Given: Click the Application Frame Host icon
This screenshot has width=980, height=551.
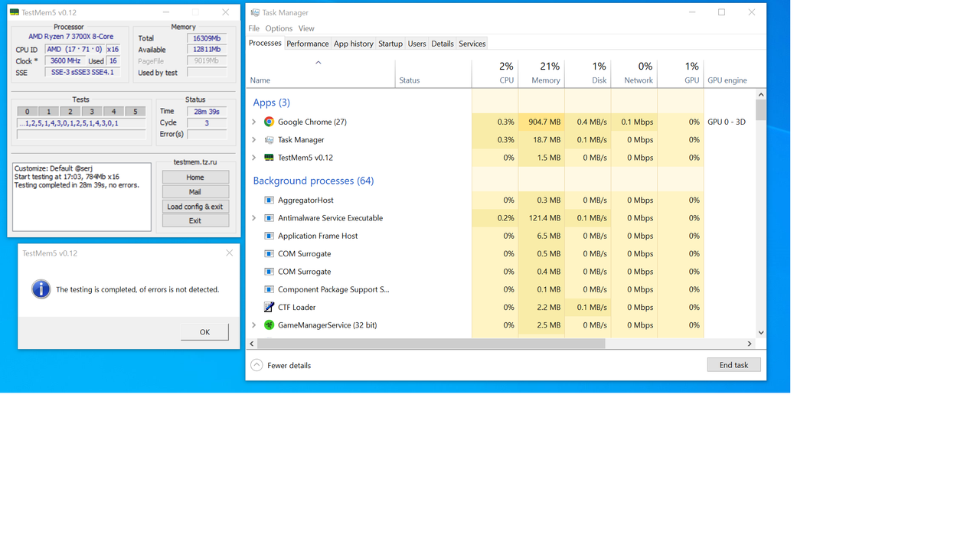Looking at the screenshot, I should [269, 236].
